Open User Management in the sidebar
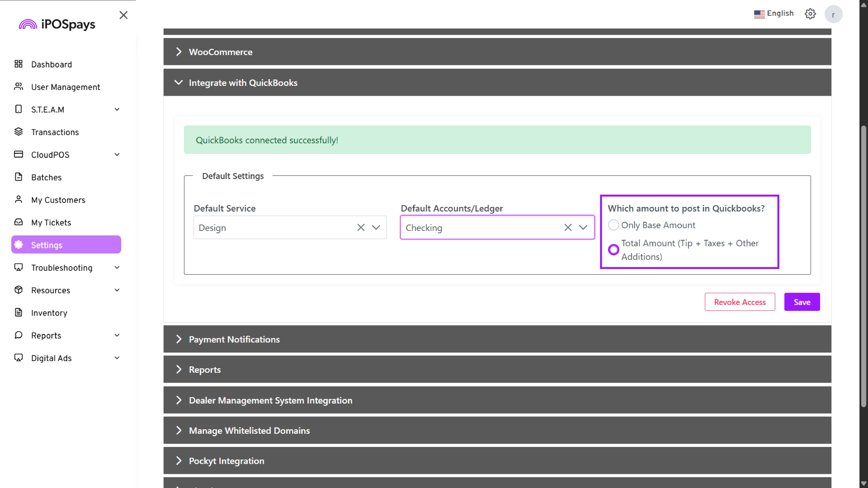This screenshot has width=868, height=488. (x=65, y=87)
